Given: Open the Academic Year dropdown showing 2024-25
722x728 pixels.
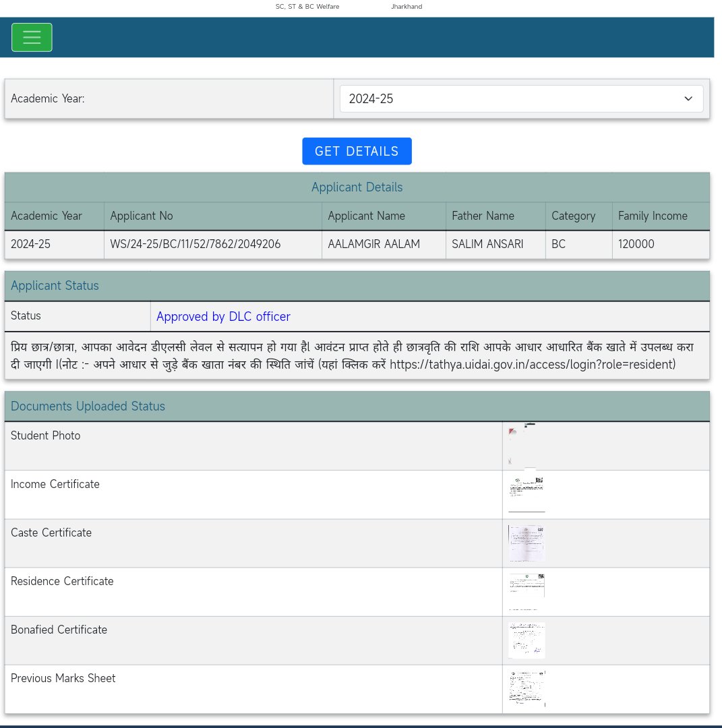Looking at the screenshot, I should coord(521,98).
